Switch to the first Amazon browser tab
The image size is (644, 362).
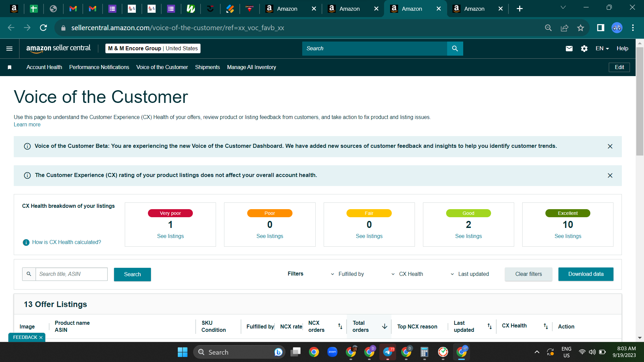pos(290,9)
